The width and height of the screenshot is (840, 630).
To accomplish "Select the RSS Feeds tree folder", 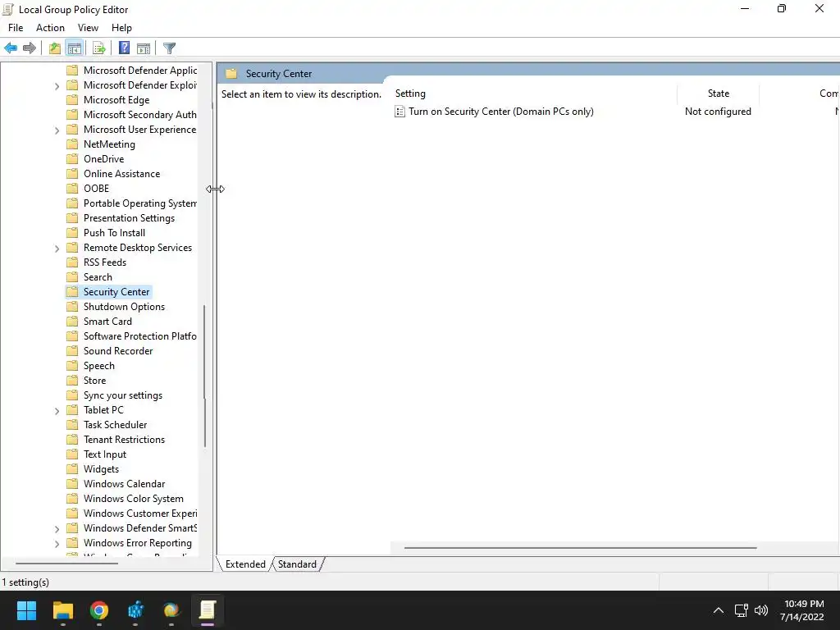I will [x=105, y=262].
